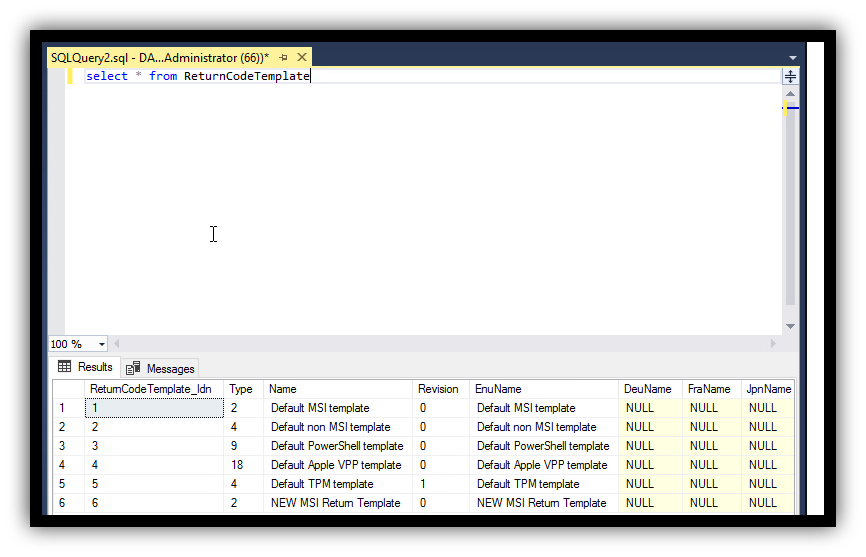
Task: Click the horizontal scroll right arrow
Action: tap(772, 344)
